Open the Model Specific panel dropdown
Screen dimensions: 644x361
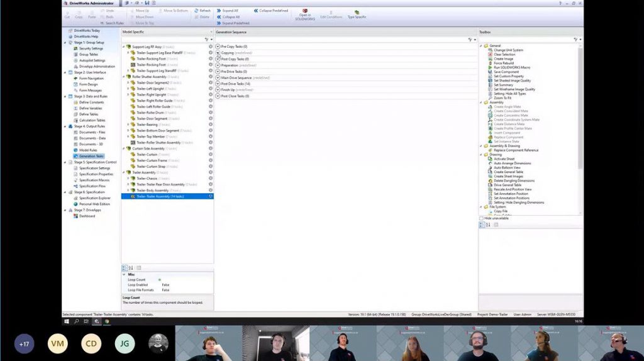coord(211,32)
